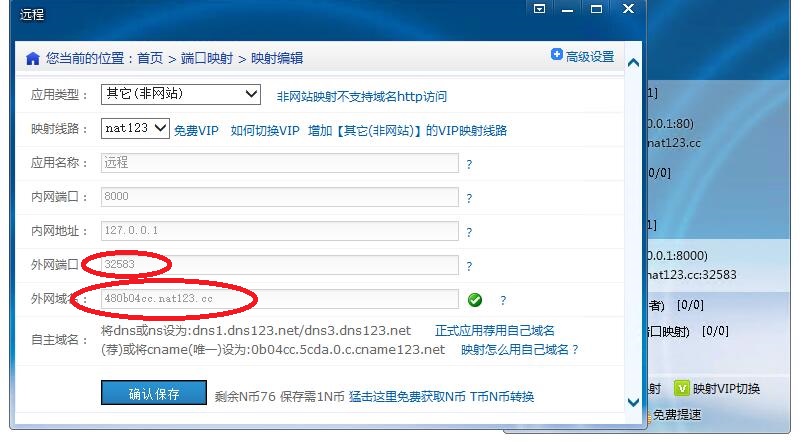The image size is (803, 443).
Task: Open the 应用类型 dropdown showing 其它(非网站)
Action: (x=181, y=95)
